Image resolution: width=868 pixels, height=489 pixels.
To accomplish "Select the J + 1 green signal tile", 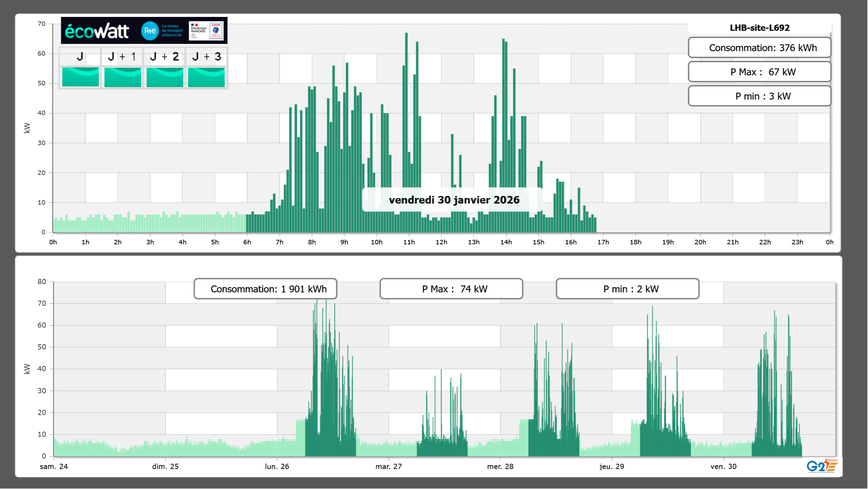I will tap(122, 77).
